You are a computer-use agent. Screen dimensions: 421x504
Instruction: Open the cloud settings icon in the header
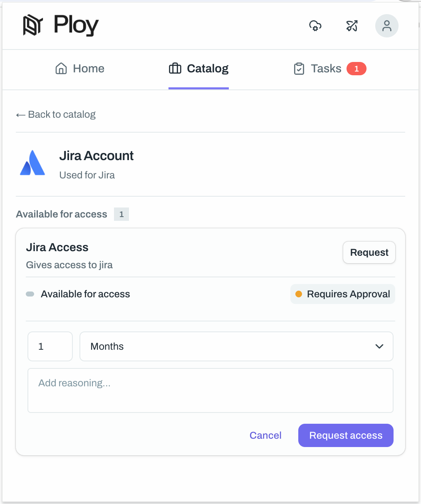click(x=315, y=26)
